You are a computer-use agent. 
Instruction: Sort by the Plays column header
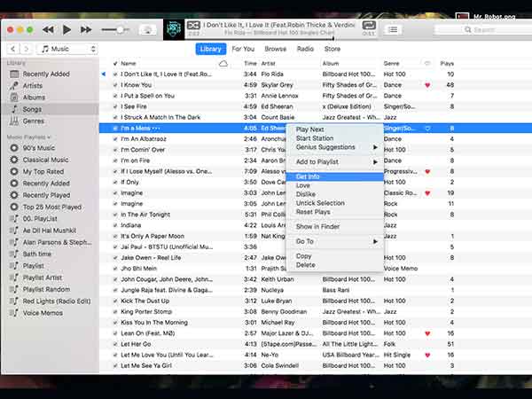click(447, 64)
